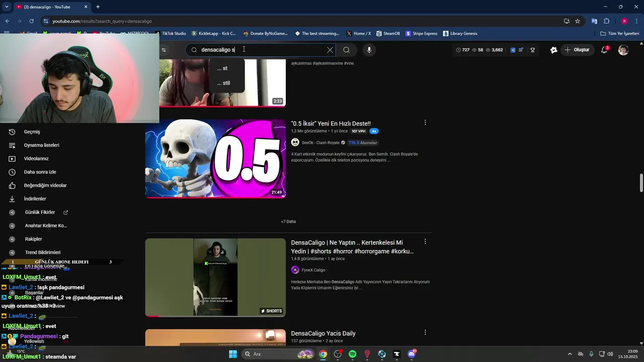Open the Chrome extensions puzzle icon
This screenshot has width=644, height=362.
[x=607, y=21]
